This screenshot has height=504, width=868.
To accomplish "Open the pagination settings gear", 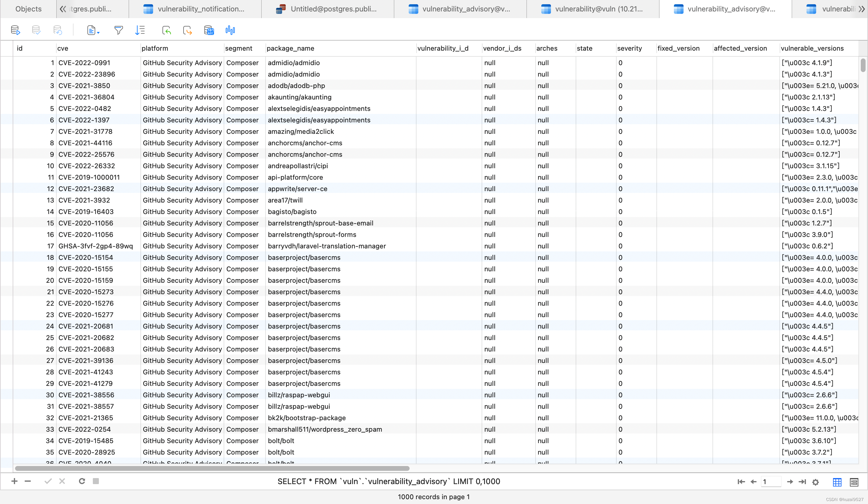I will [x=815, y=482].
